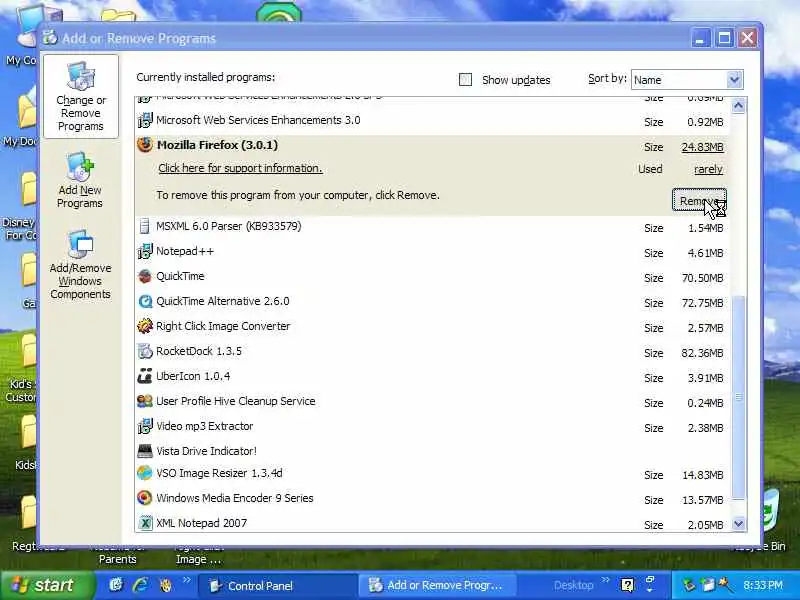
Task: Click the Vista Drive Indicator icon
Action: [x=145, y=451]
